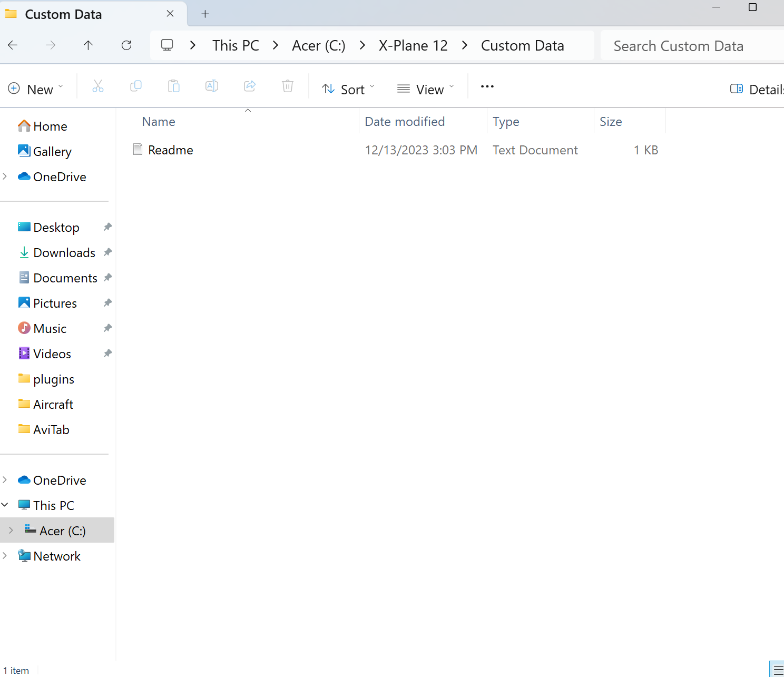Expand the Network tree node

tap(5, 556)
